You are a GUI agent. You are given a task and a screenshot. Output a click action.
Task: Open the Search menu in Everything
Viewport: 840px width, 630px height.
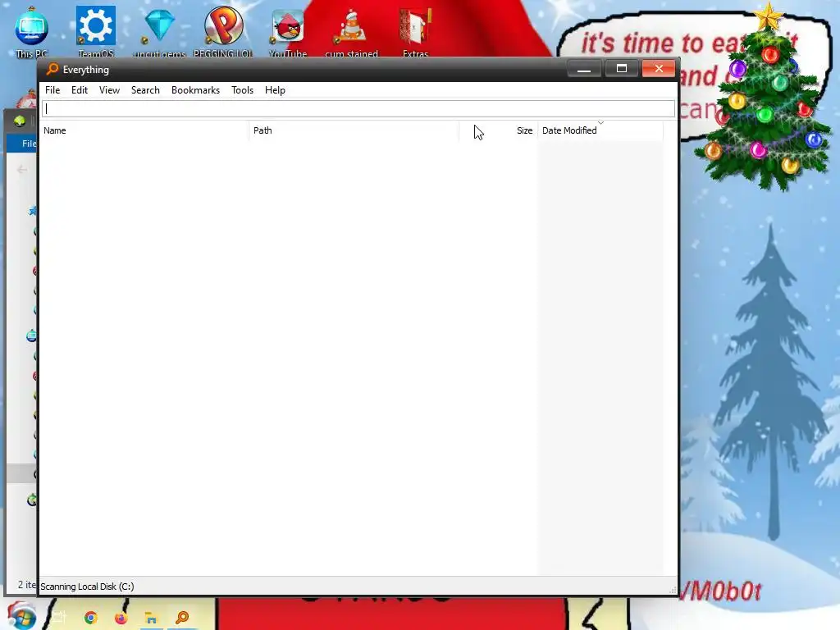pyautogui.click(x=145, y=90)
